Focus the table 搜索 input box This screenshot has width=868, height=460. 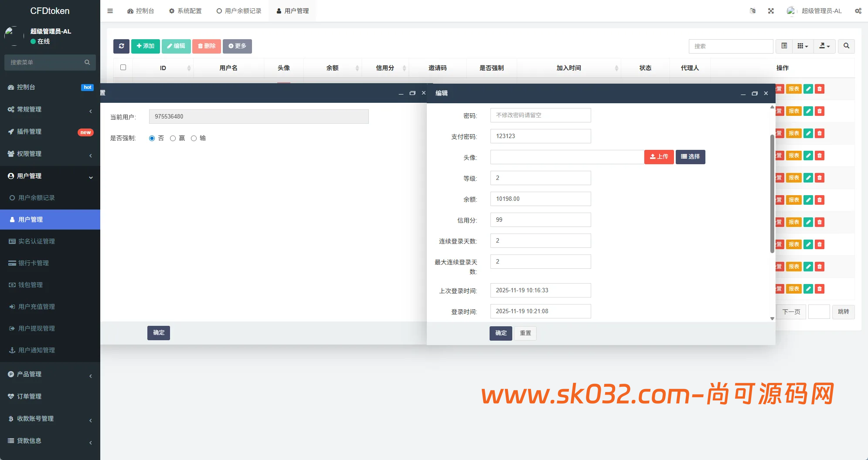[x=731, y=46]
